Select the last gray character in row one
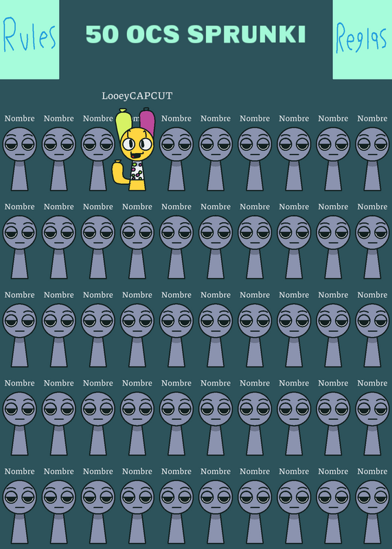The height and width of the screenshot is (549, 392). 372,159
